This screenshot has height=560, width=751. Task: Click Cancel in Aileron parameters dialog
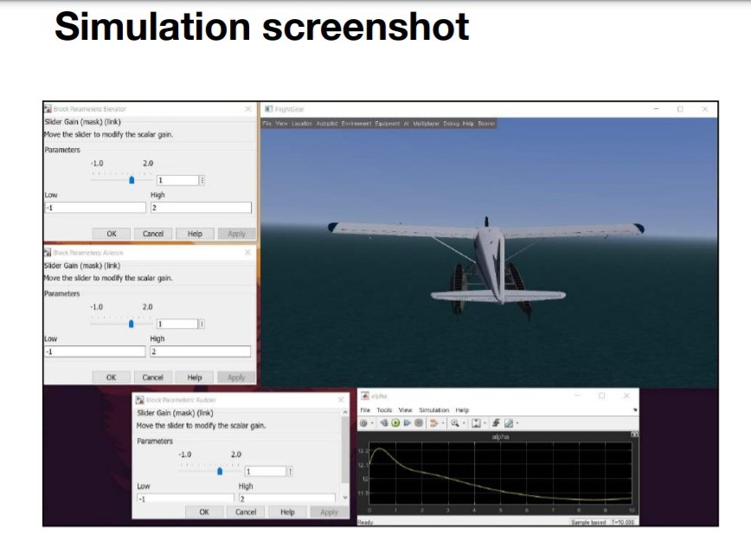tap(152, 377)
